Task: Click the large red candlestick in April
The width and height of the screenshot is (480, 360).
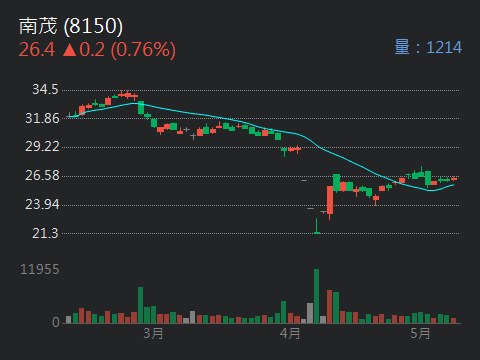Action: [330, 200]
